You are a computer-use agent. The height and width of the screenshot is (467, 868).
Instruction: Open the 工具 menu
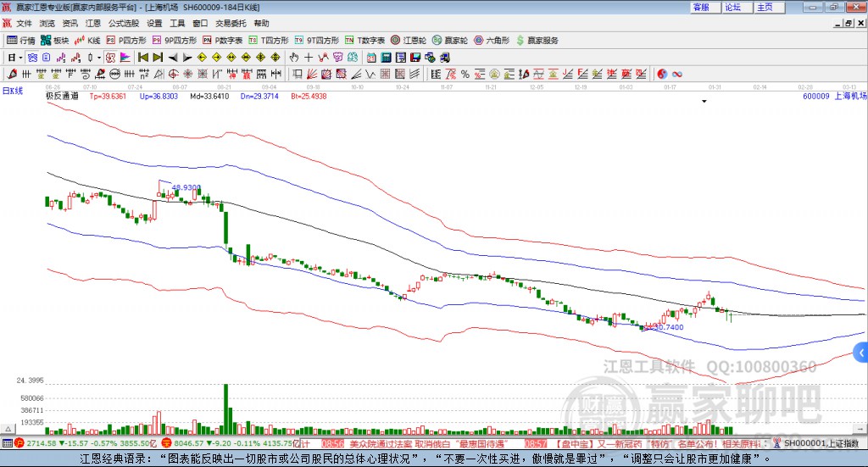click(x=177, y=23)
